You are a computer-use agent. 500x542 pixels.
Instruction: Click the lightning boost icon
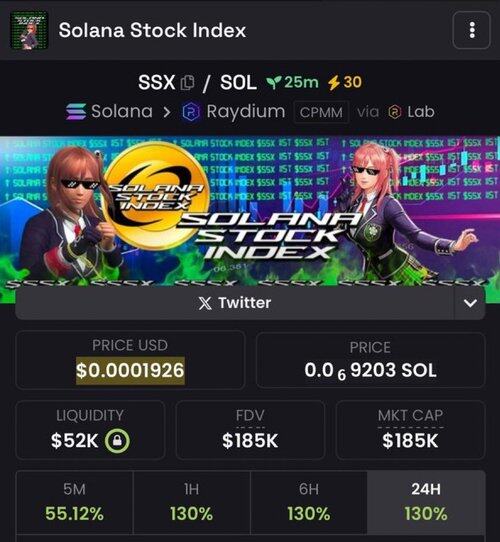point(334,83)
